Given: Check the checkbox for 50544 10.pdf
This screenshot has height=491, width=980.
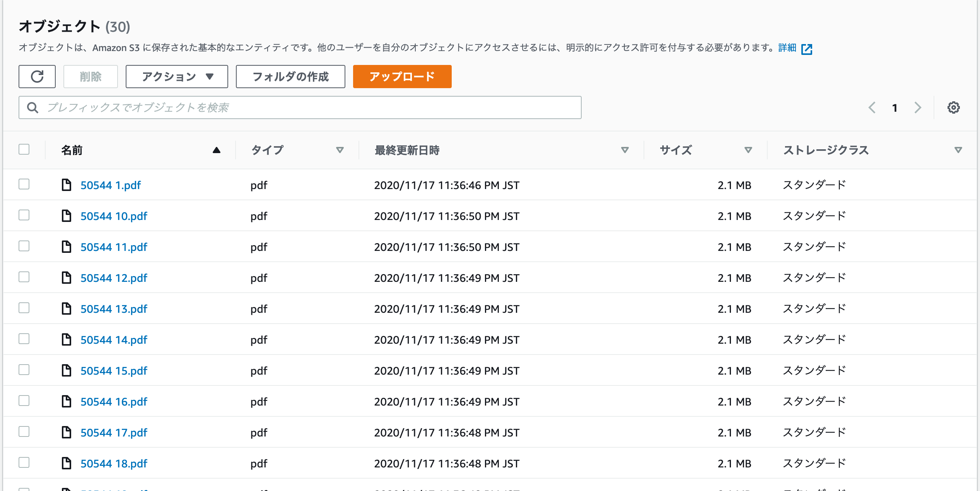Looking at the screenshot, I should pos(24,215).
